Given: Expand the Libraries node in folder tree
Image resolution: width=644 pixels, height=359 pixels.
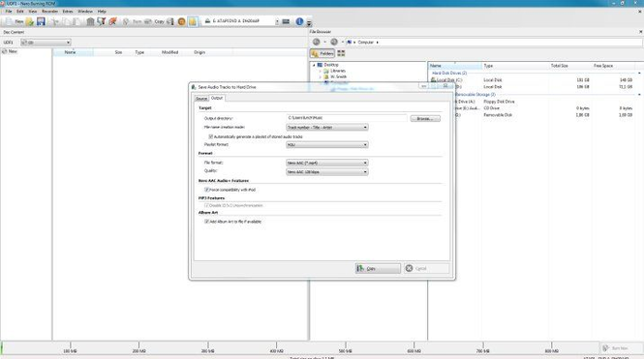Looking at the screenshot, I should (321, 71).
